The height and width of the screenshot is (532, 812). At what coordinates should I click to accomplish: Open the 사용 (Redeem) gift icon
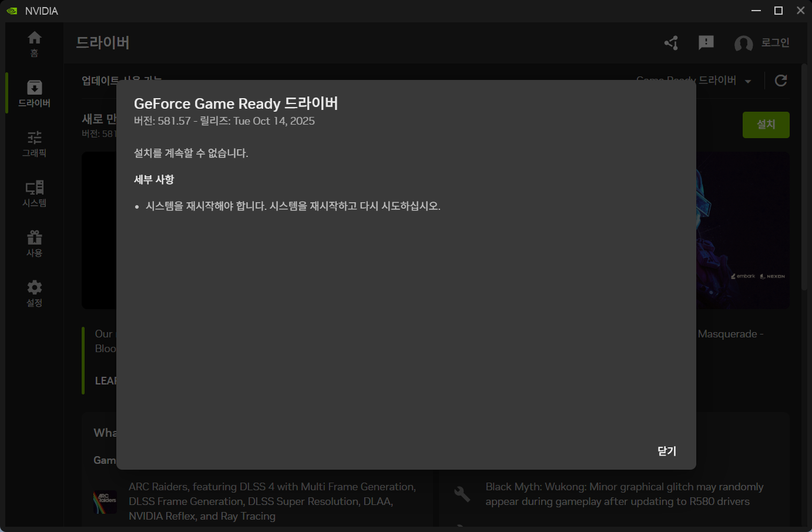click(34, 244)
